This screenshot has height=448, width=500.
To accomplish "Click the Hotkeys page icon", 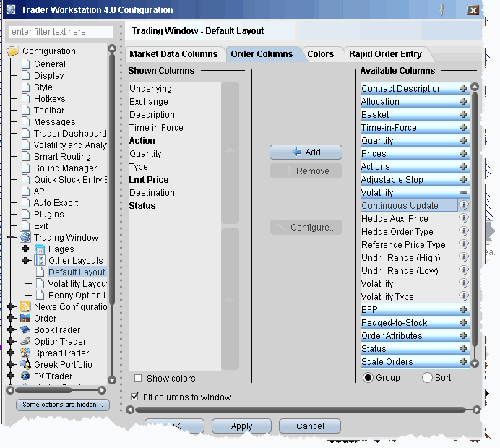I will click(25, 98).
